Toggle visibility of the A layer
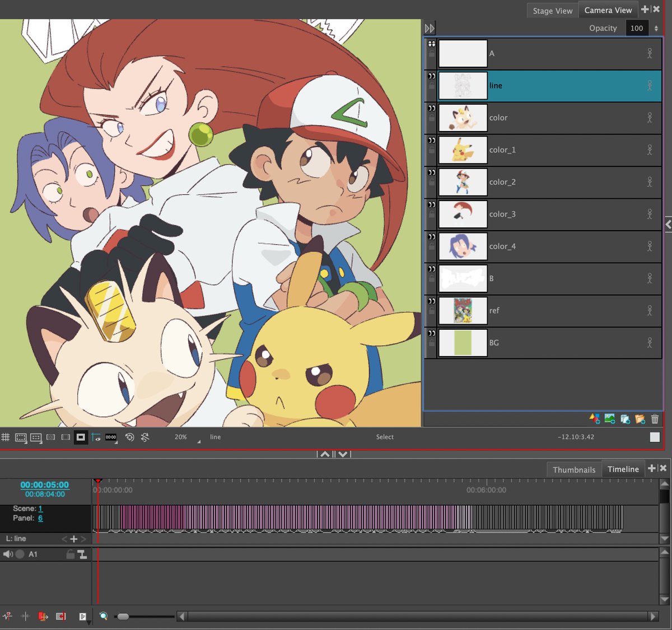Image resolution: width=672 pixels, height=630 pixels. (432, 44)
